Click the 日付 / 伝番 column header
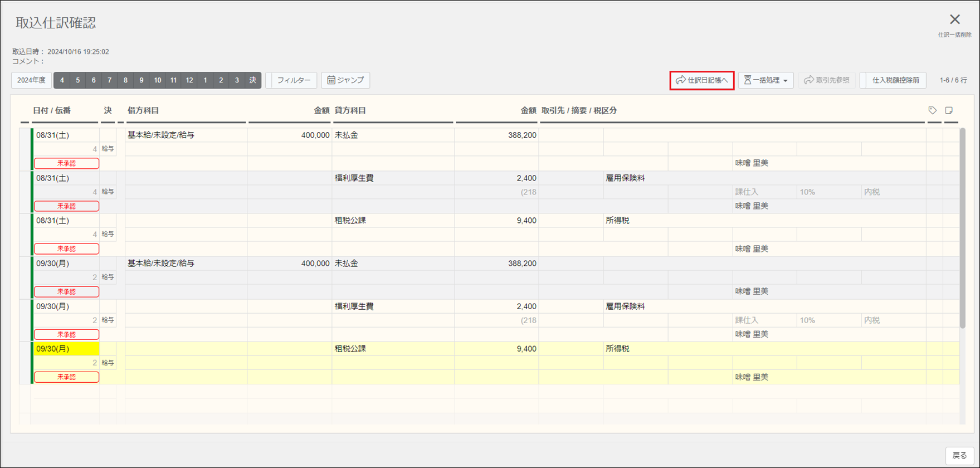Image resolution: width=980 pixels, height=468 pixels. click(52, 110)
